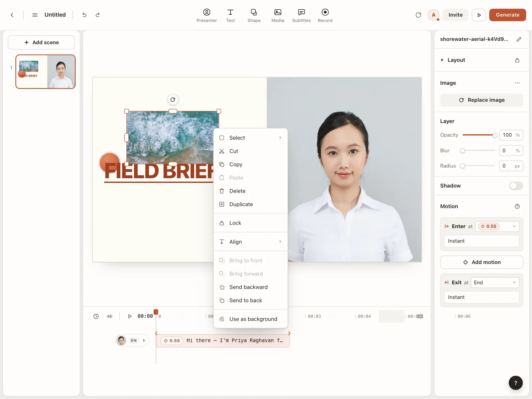This screenshot has width=532, height=399.
Task: Open the Media tool
Action: click(278, 15)
